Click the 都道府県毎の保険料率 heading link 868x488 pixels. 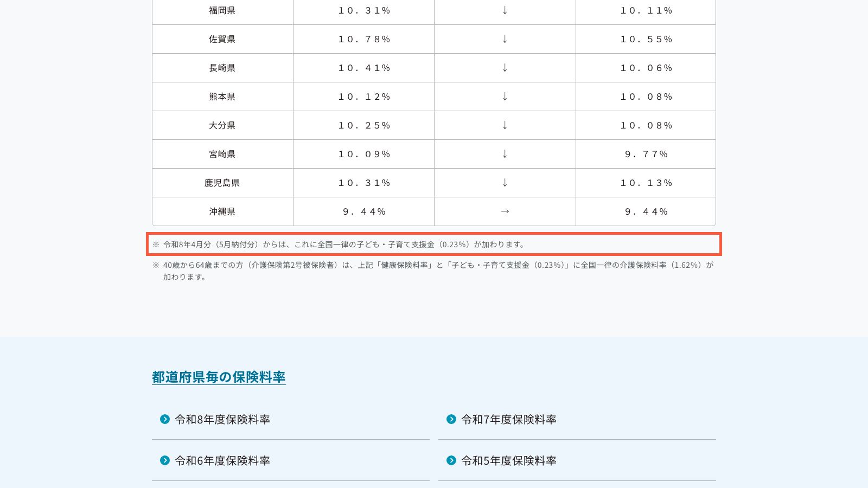(x=219, y=377)
